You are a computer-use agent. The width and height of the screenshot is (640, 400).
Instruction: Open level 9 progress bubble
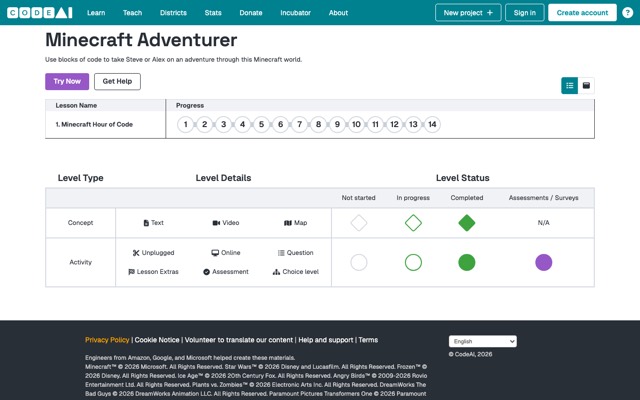tap(337, 124)
